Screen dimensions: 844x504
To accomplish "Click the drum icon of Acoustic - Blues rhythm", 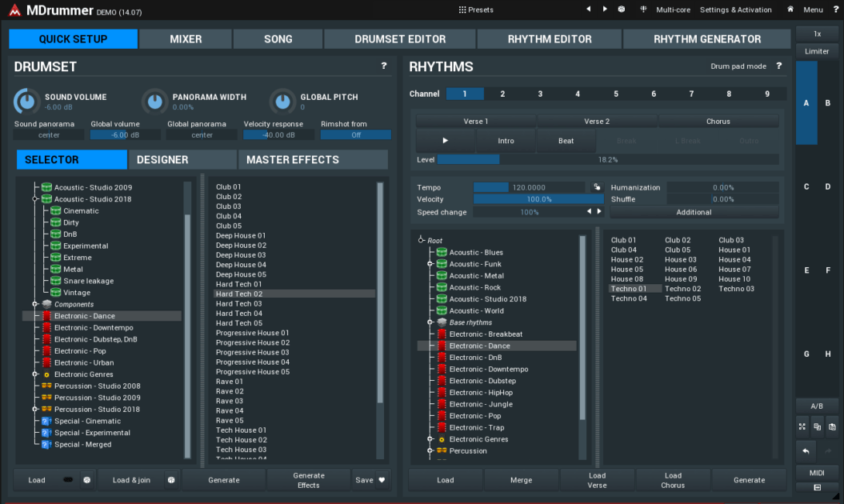I will (x=442, y=252).
